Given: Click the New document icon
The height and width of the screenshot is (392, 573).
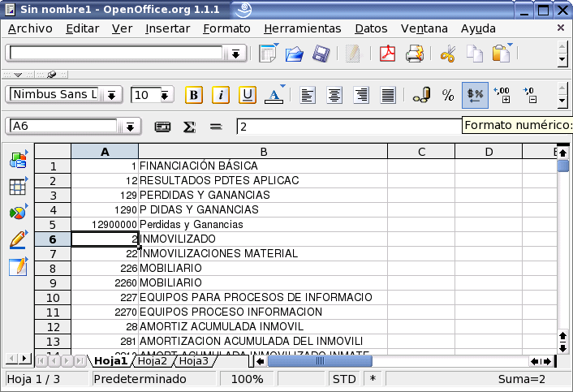Looking at the screenshot, I should coord(268,54).
